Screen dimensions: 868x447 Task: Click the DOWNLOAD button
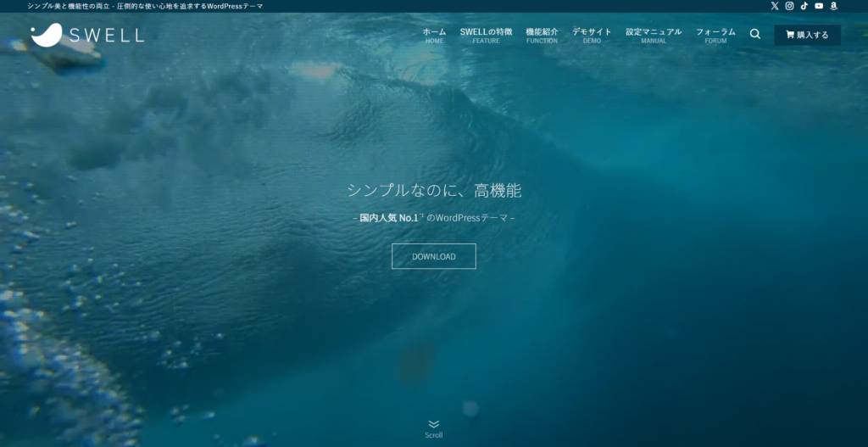[434, 256]
